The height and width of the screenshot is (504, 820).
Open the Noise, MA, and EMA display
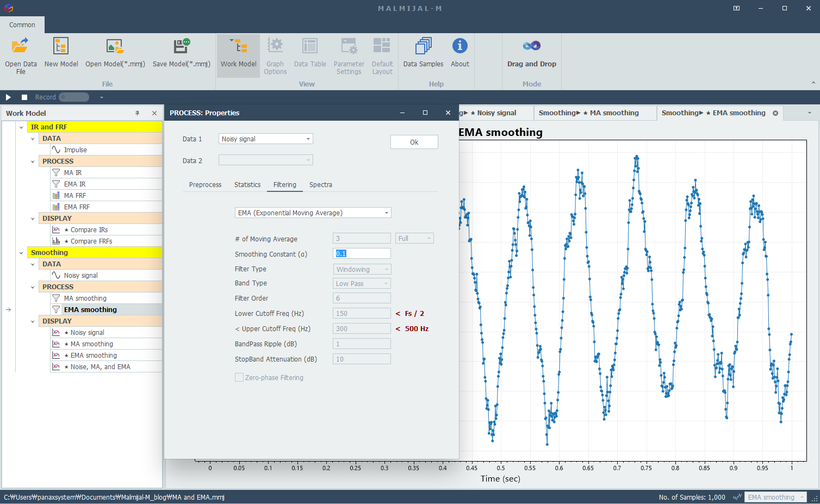pos(106,366)
